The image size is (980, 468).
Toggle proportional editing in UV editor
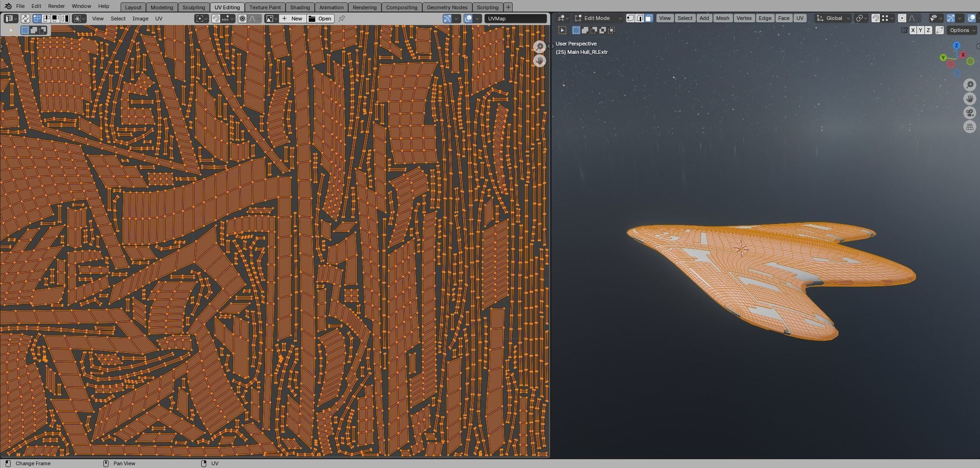(242, 19)
